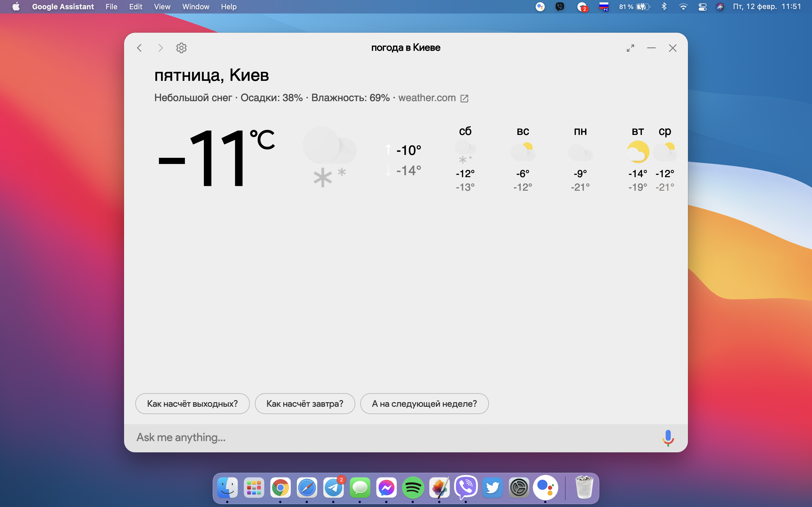Open the settings gear in Assistant window

pos(181,48)
